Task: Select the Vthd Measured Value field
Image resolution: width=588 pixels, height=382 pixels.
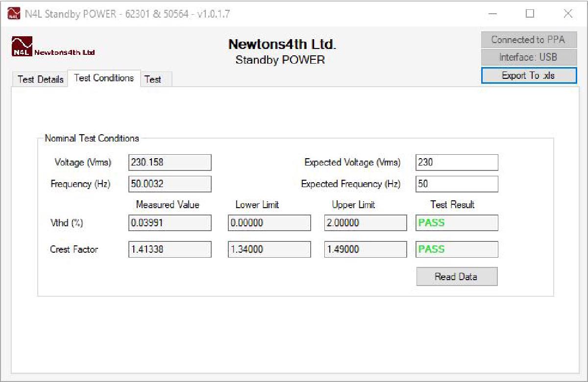Action: click(169, 223)
